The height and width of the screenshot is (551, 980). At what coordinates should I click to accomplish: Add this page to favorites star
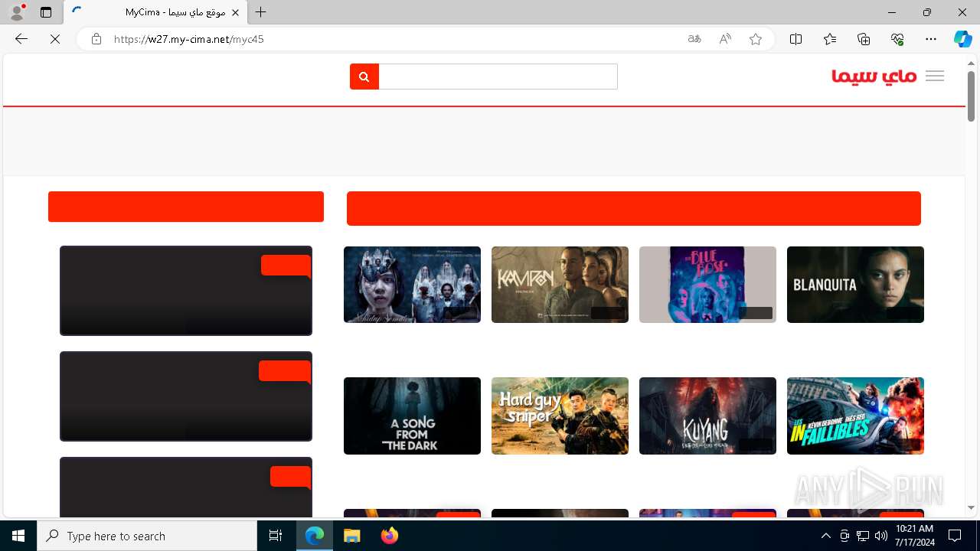756,39
